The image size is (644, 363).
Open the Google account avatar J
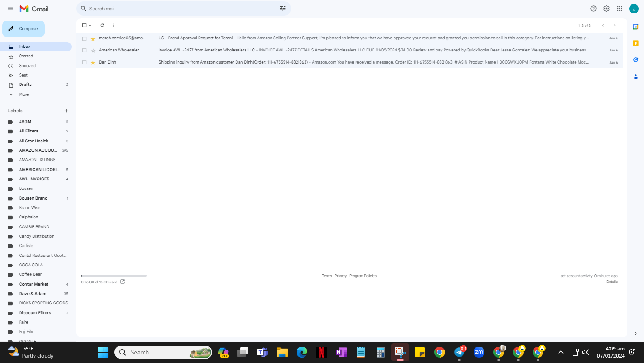(x=634, y=9)
